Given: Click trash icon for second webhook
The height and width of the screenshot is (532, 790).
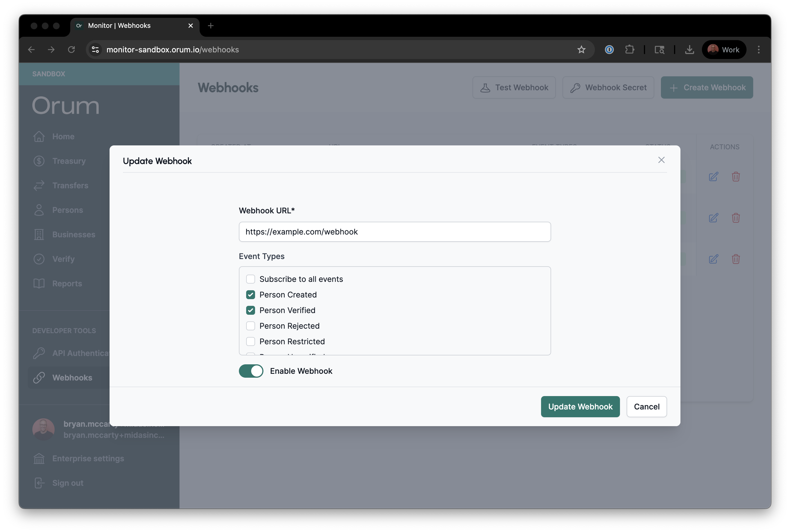Looking at the screenshot, I should (736, 218).
